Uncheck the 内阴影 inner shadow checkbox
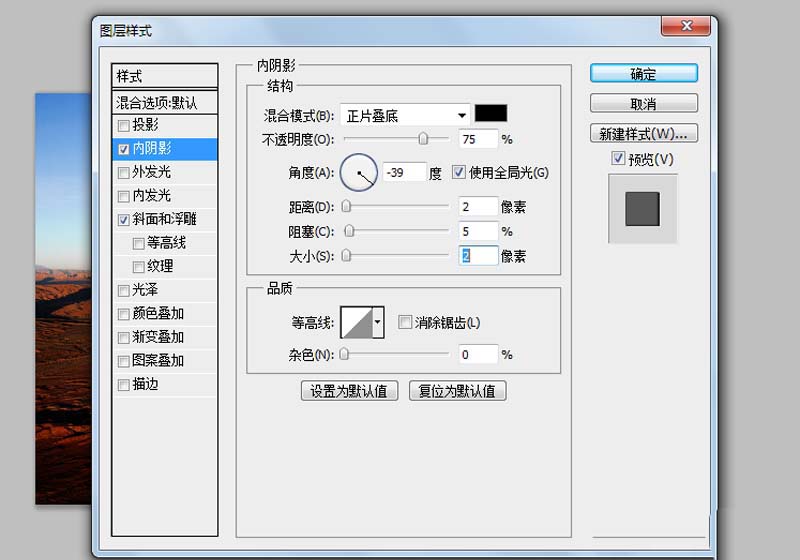Screen dimensions: 800x560 [x=123, y=149]
